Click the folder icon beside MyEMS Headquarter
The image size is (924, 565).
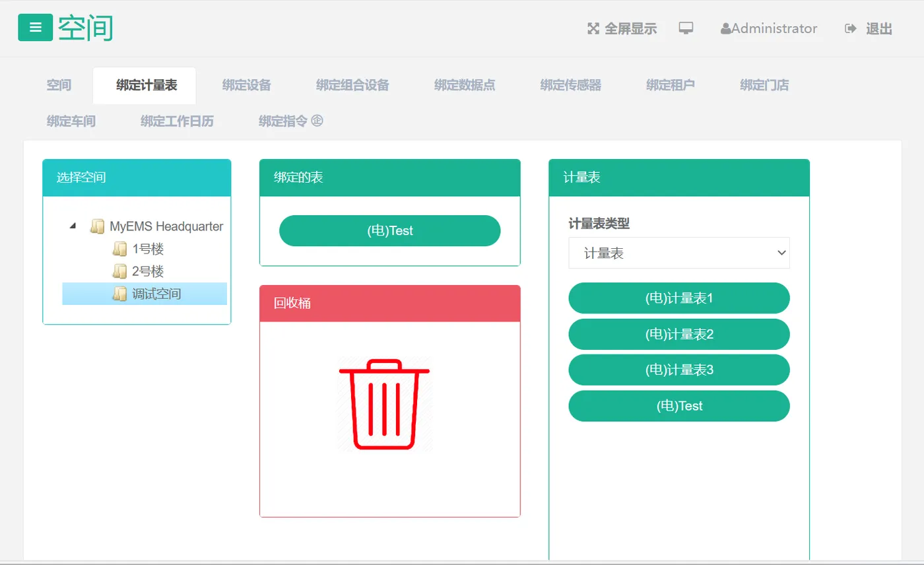[x=98, y=226]
